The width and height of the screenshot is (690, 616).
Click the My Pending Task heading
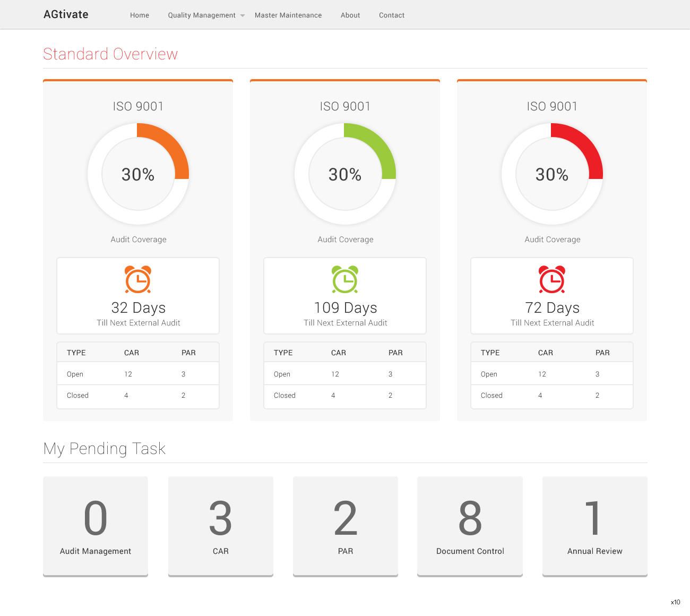[x=105, y=449]
